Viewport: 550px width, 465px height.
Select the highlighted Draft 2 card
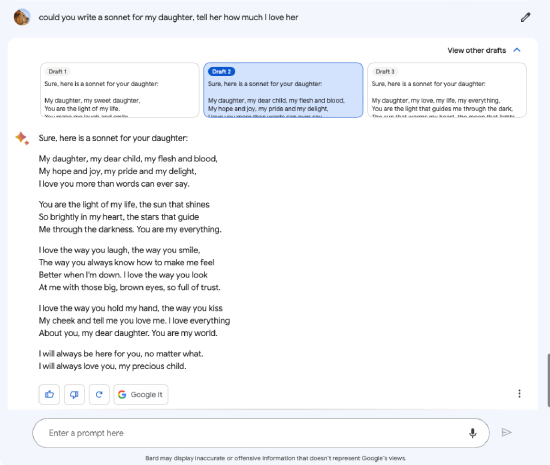283,90
